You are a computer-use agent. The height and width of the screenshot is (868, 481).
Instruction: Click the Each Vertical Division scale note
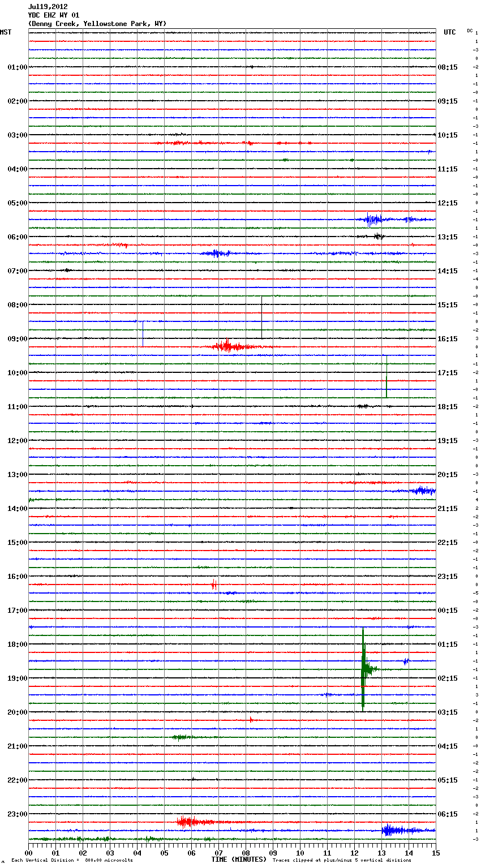pyautogui.click(x=72, y=860)
